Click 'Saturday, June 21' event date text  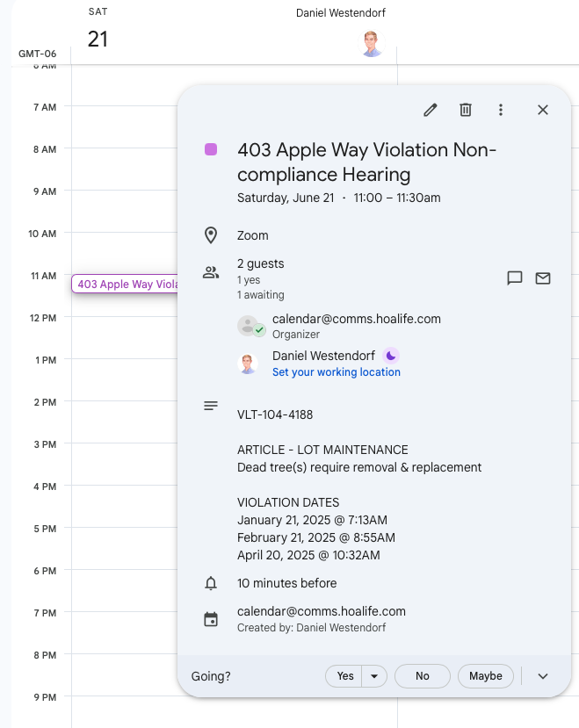click(x=286, y=198)
